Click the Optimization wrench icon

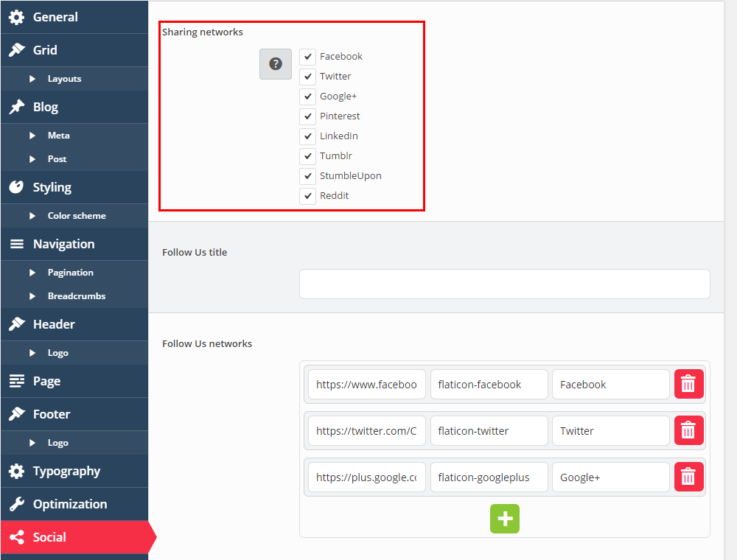pyautogui.click(x=16, y=504)
